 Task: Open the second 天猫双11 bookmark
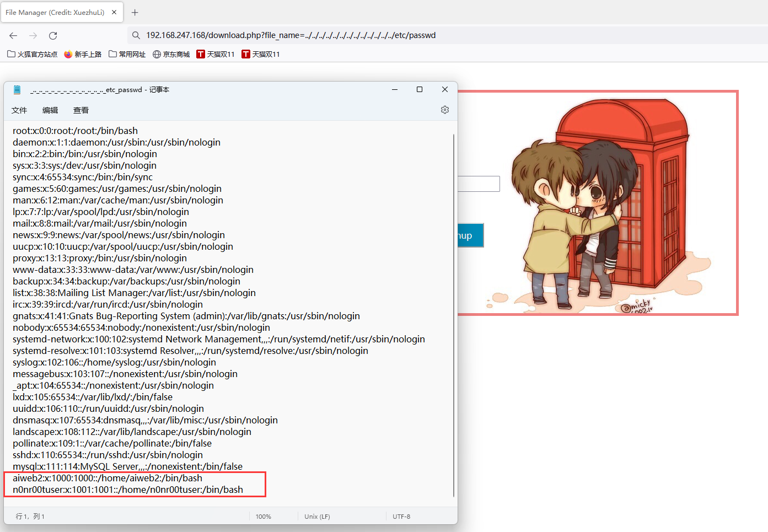click(x=261, y=54)
